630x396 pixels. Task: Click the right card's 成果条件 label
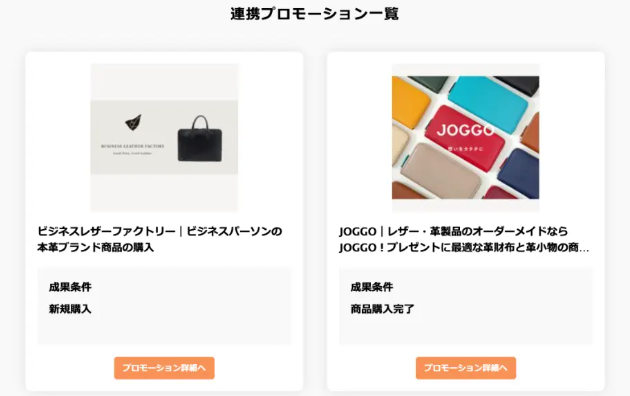click(372, 287)
